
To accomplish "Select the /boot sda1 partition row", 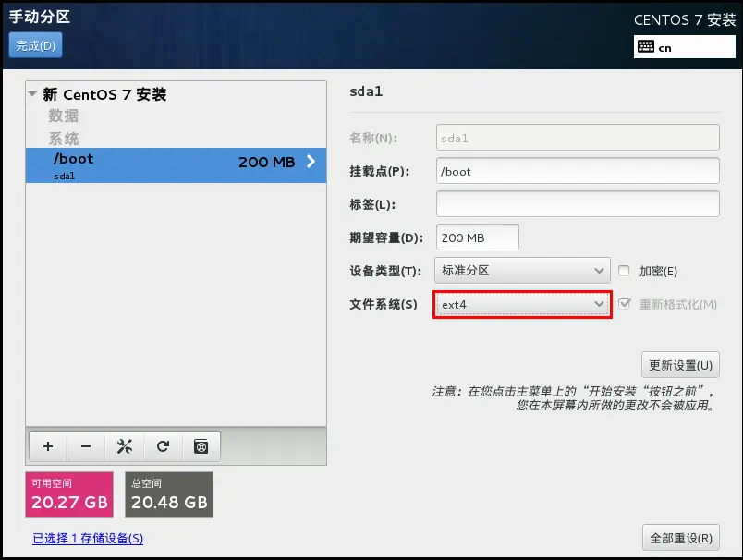I will click(176, 165).
